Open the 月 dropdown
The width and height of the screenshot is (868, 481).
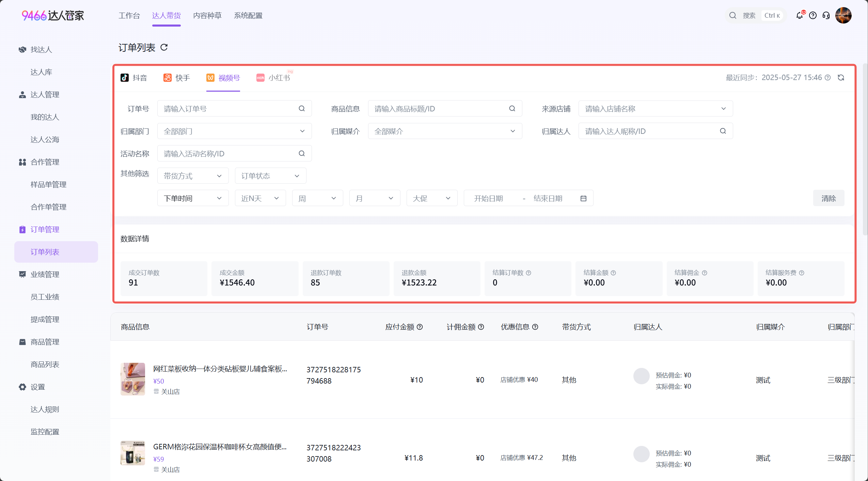pyautogui.click(x=375, y=198)
